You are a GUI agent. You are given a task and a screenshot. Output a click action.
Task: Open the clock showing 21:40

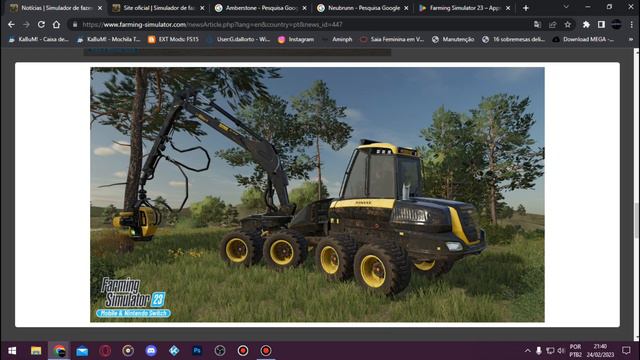pyautogui.click(x=600, y=351)
